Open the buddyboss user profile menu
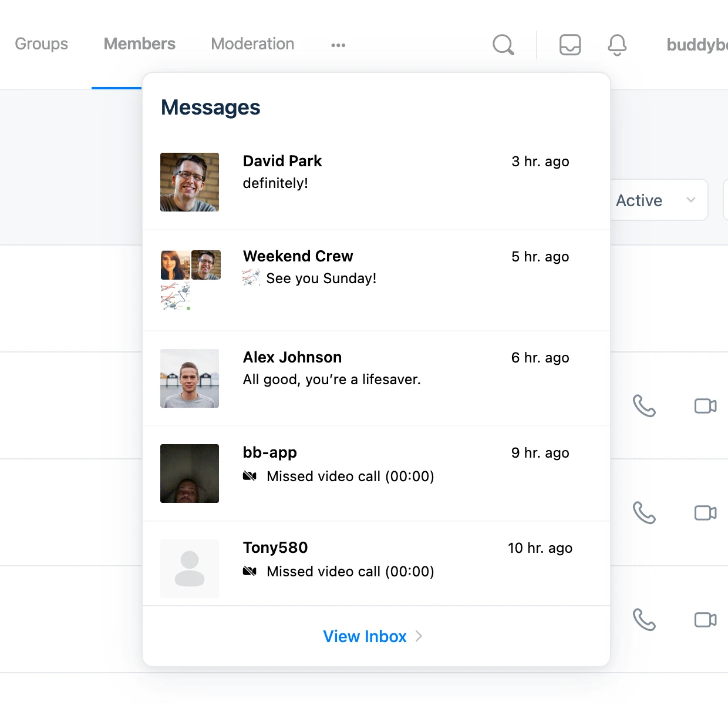728x705 pixels. (697, 45)
